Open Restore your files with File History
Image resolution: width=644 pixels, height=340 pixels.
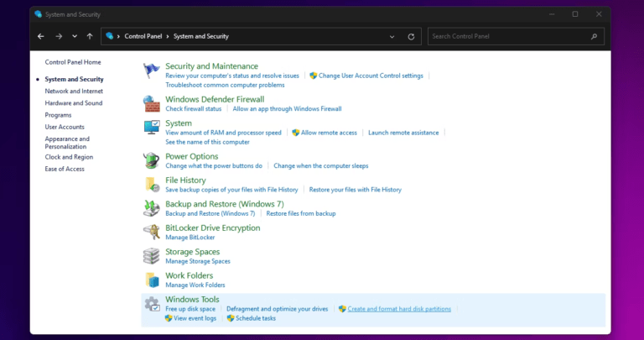356,190
